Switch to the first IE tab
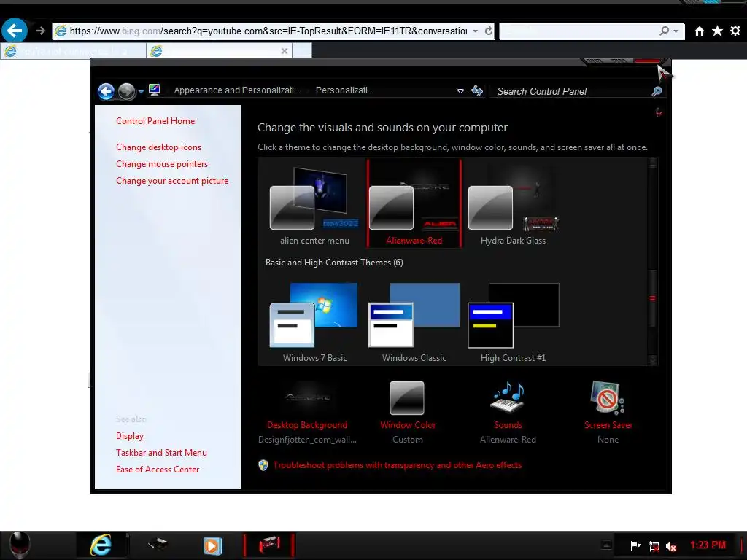 74,51
